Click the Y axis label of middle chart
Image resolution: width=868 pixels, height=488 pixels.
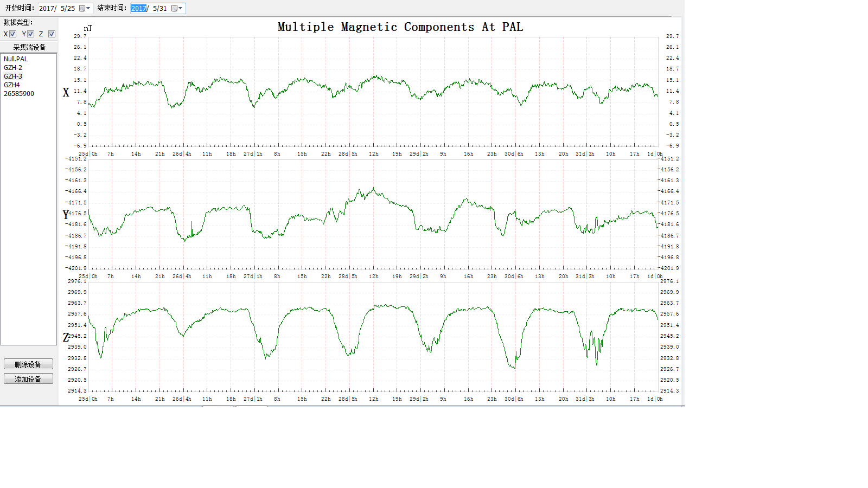coord(66,215)
